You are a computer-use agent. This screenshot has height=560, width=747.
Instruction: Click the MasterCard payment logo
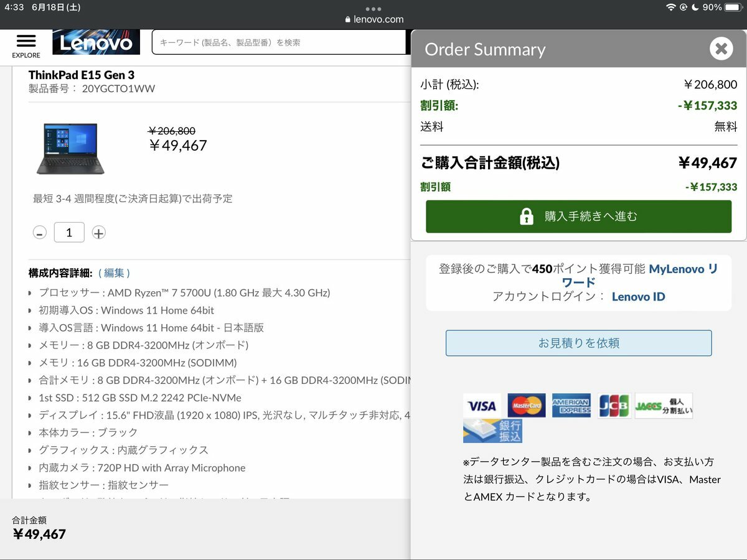[x=526, y=406]
